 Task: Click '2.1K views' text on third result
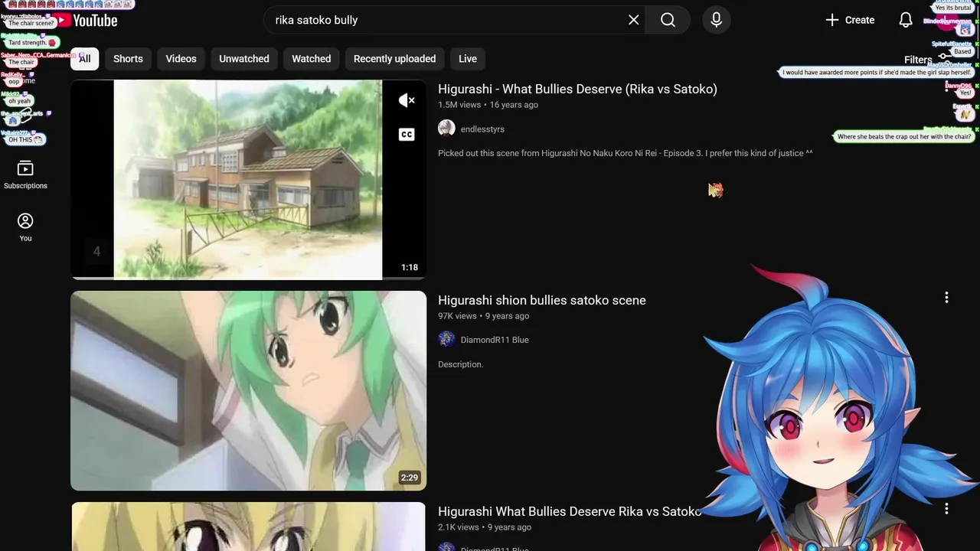[x=459, y=527]
